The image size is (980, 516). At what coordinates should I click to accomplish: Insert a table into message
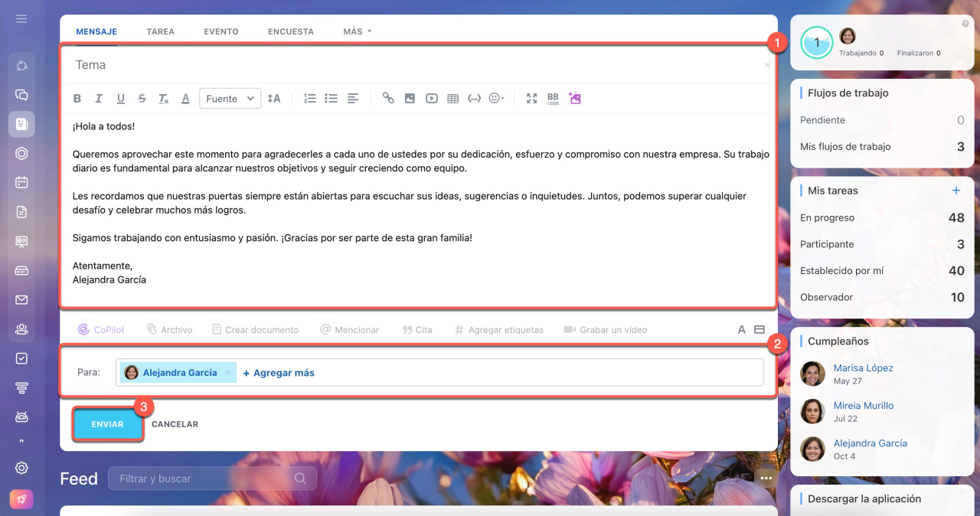click(453, 99)
